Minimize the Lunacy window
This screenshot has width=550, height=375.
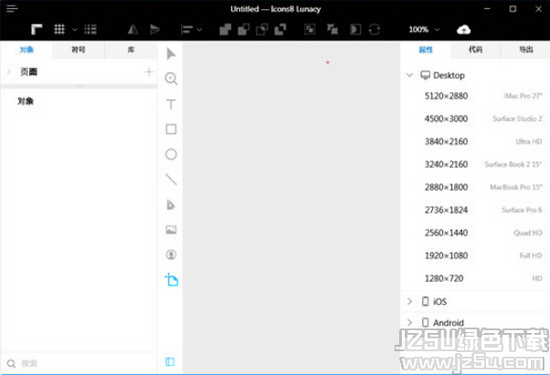click(x=487, y=9)
